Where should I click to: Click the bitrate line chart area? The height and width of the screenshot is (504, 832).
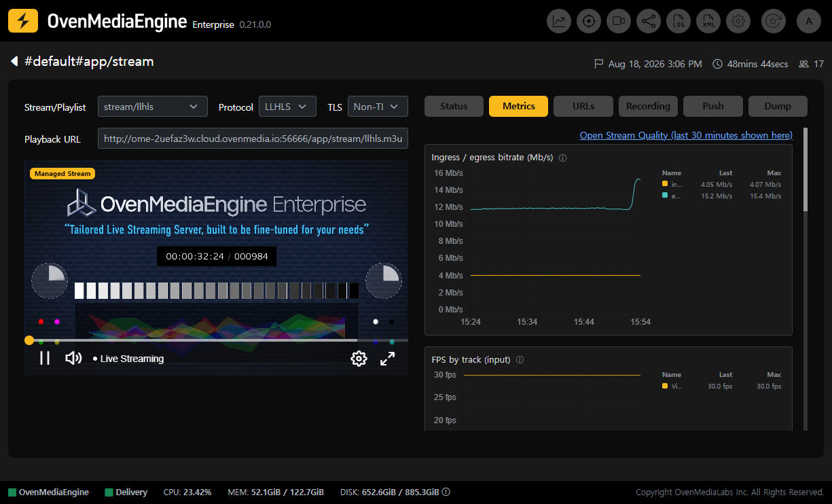(556, 242)
